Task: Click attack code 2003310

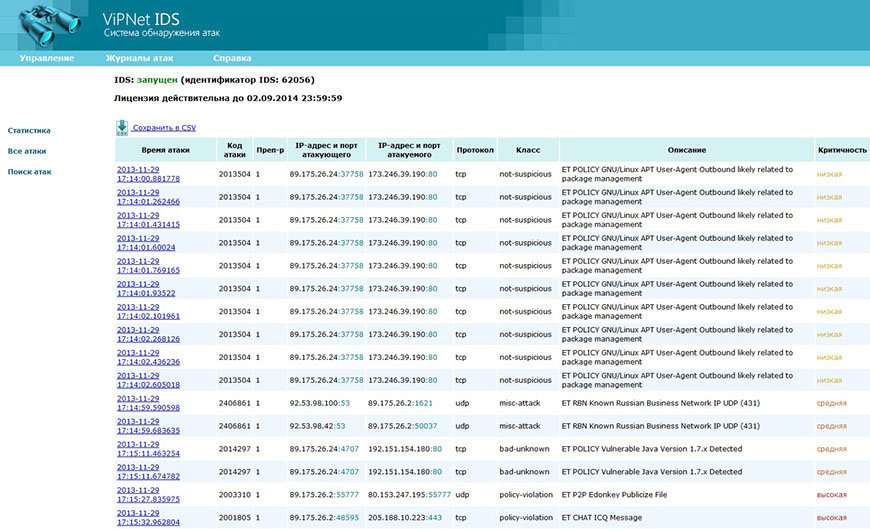Action: [235, 495]
